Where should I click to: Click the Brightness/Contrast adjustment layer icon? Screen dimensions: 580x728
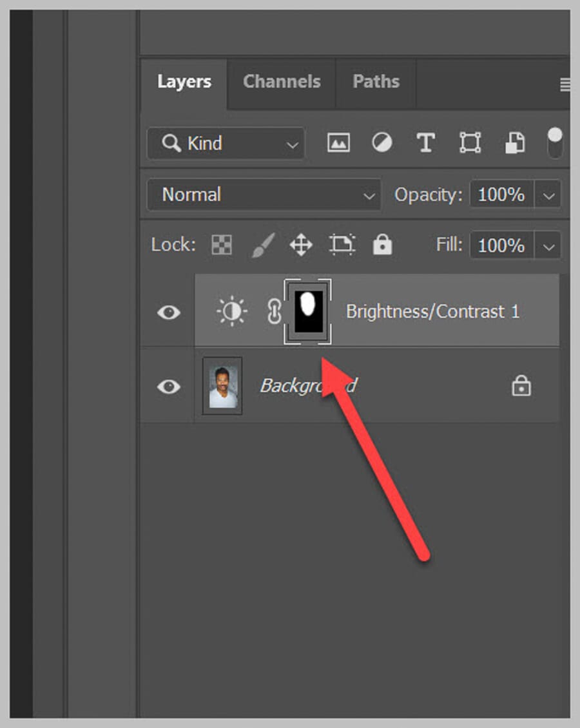coord(231,311)
